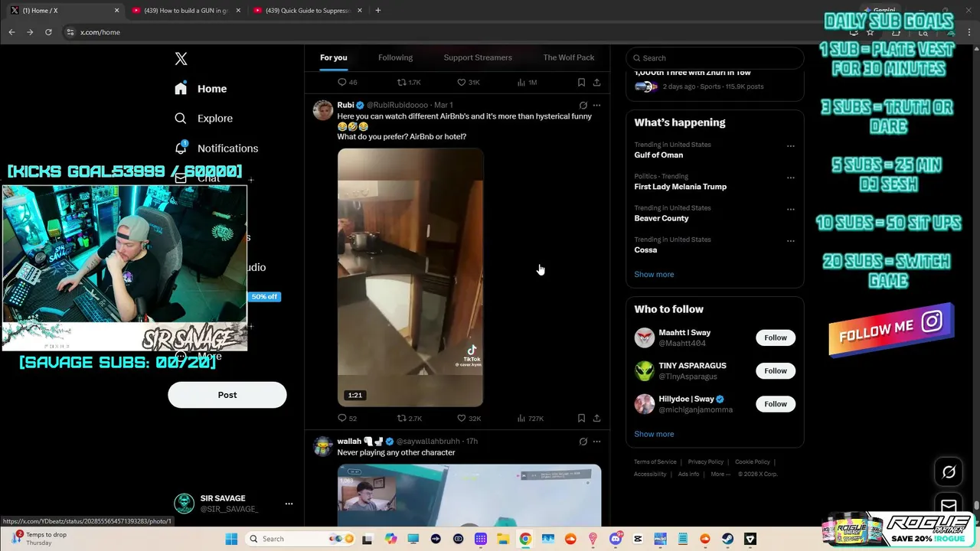Show more under What's happening
Screen dimensions: 980x551
pos(654,274)
